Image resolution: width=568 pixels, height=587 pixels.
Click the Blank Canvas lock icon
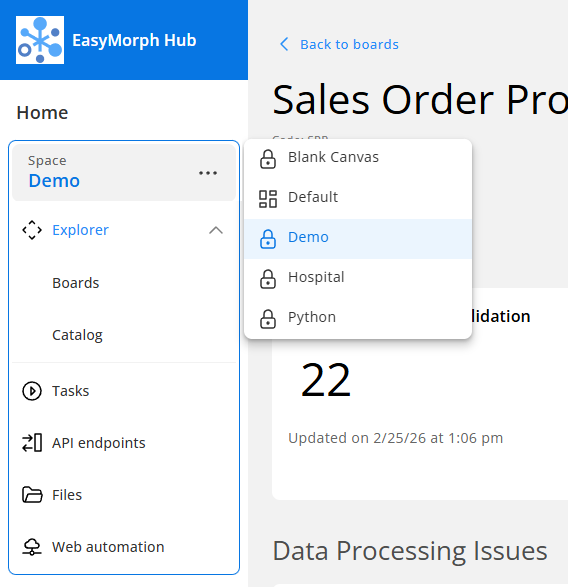[268, 159]
